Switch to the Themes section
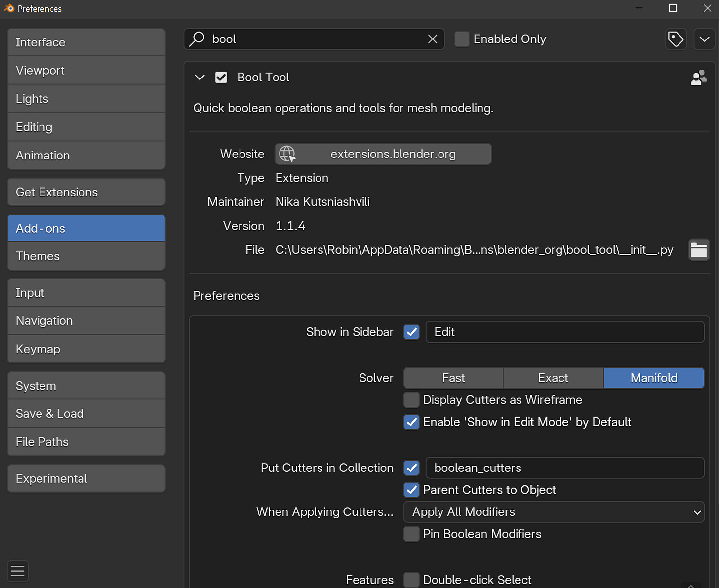 86,256
